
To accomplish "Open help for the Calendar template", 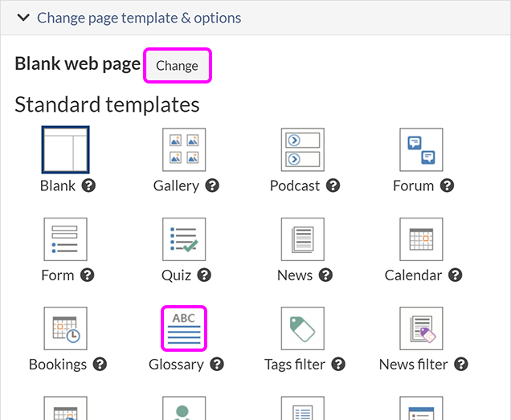I will pyautogui.click(x=455, y=275).
